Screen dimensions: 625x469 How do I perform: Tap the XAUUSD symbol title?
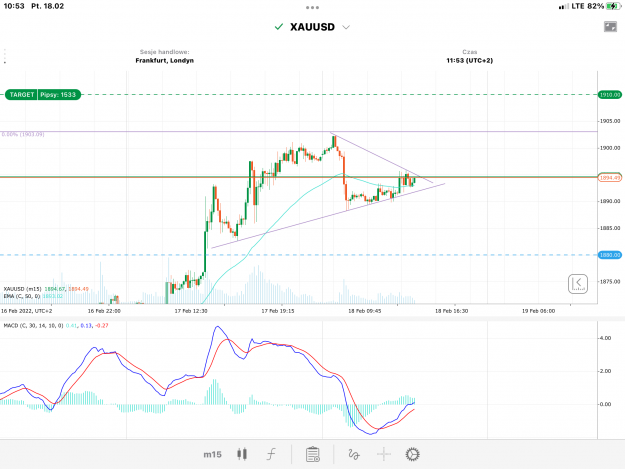tap(312, 27)
